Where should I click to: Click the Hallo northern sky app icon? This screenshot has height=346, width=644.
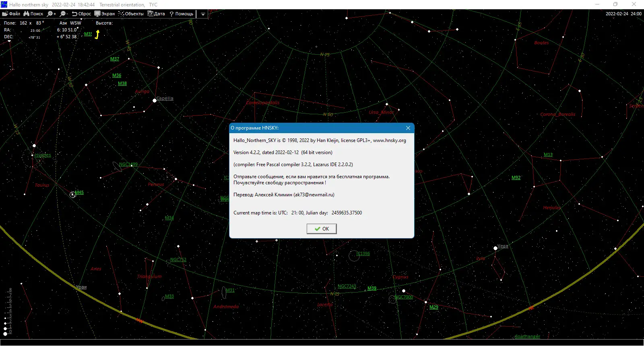point(4,4)
